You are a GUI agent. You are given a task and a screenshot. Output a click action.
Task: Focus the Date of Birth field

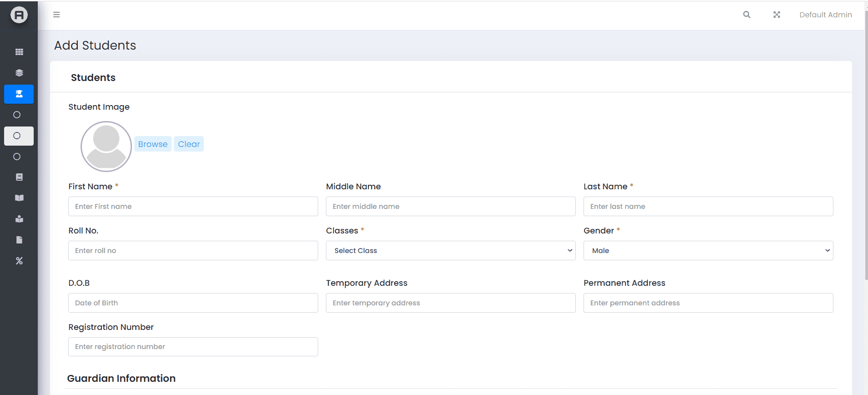(x=193, y=303)
